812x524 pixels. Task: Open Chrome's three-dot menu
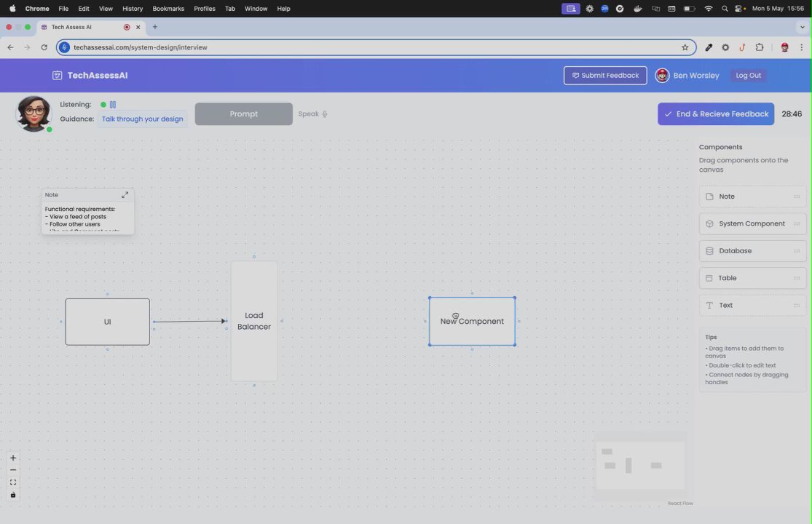(x=801, y=47)
